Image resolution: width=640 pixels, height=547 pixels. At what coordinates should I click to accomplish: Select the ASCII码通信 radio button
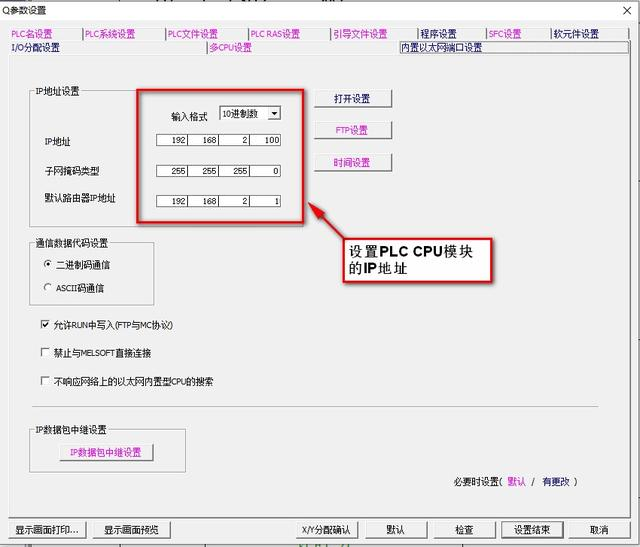point(47,287)
